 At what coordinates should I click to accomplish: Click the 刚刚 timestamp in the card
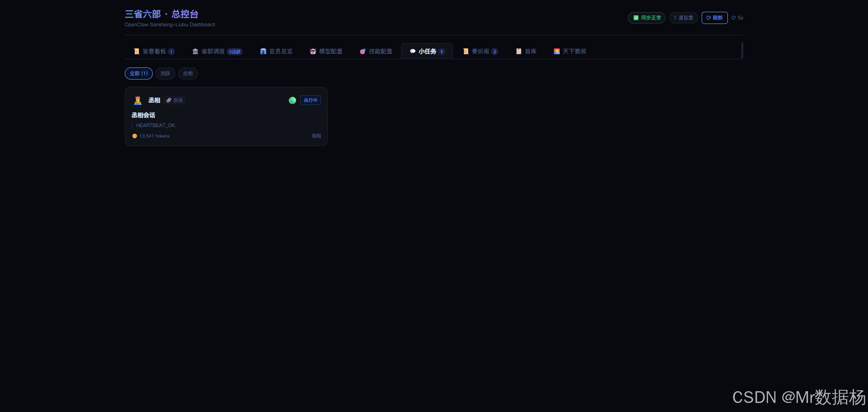pos(316,136)
